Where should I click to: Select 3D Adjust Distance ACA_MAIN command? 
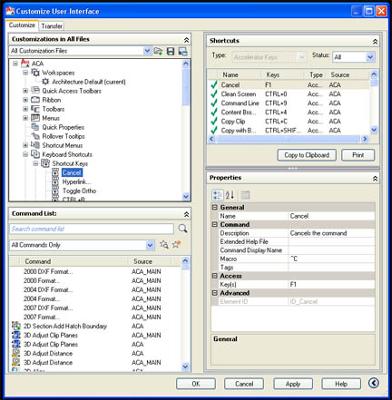(x=95, y=362)
